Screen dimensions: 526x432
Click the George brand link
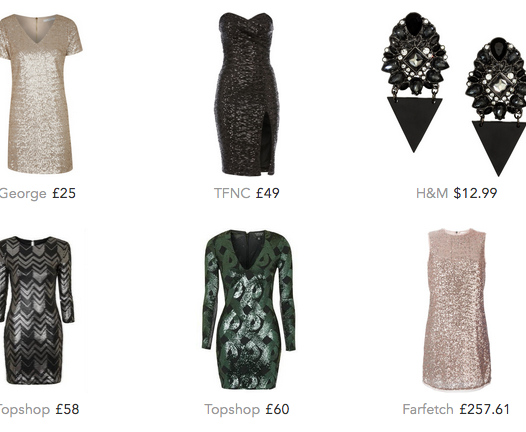(x=23, y=194)
